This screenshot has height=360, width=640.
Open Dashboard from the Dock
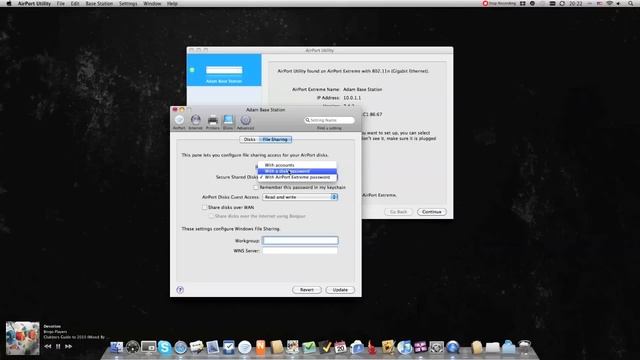[132, 347]
